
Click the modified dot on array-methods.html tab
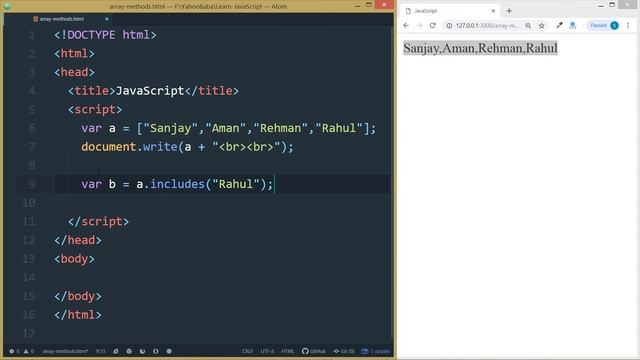pos(107,19)
